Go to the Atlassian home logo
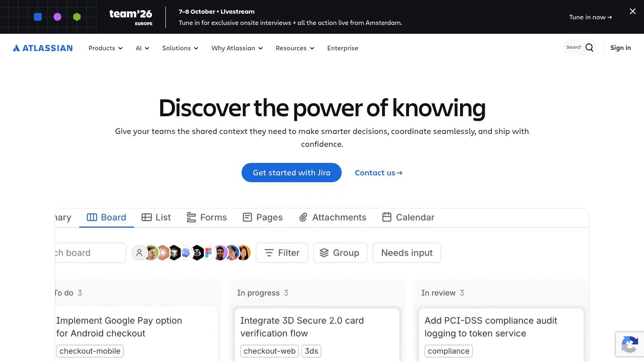 coord(43,48)
